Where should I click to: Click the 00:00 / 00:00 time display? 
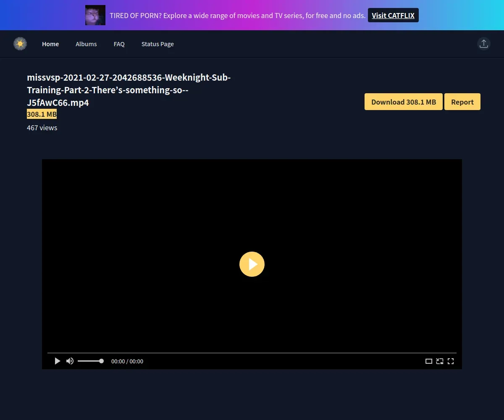[x=127, y=361]
